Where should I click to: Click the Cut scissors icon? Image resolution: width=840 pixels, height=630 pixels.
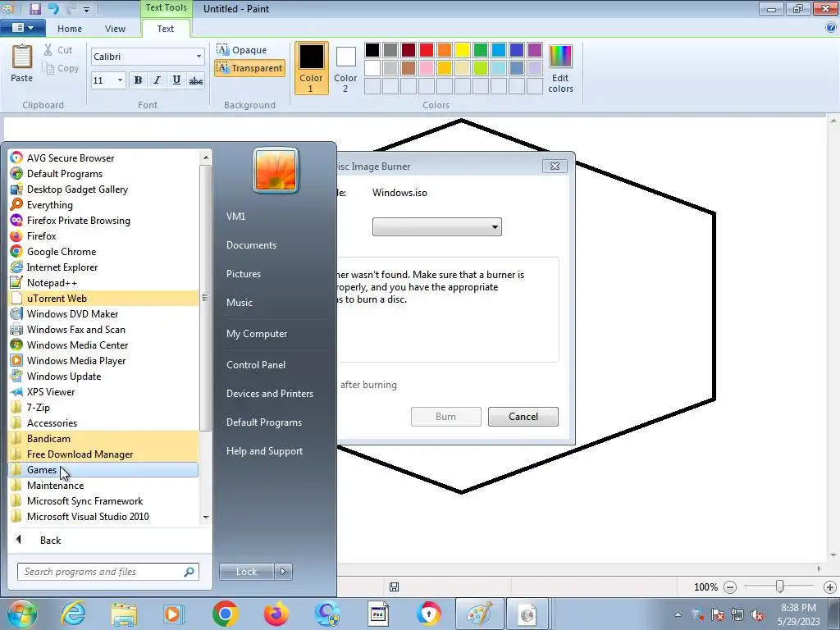tap(48, 50)
